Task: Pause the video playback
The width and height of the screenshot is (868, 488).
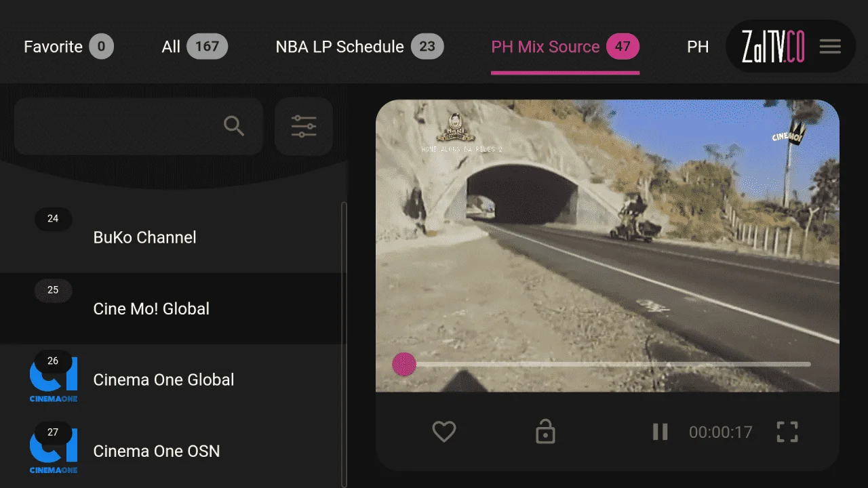Action: point(660,432)
